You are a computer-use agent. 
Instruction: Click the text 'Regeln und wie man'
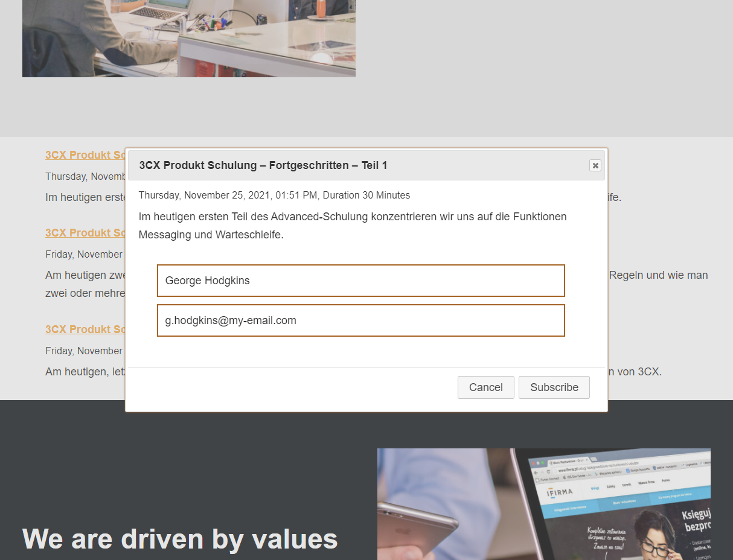click(x=658, y=275)
